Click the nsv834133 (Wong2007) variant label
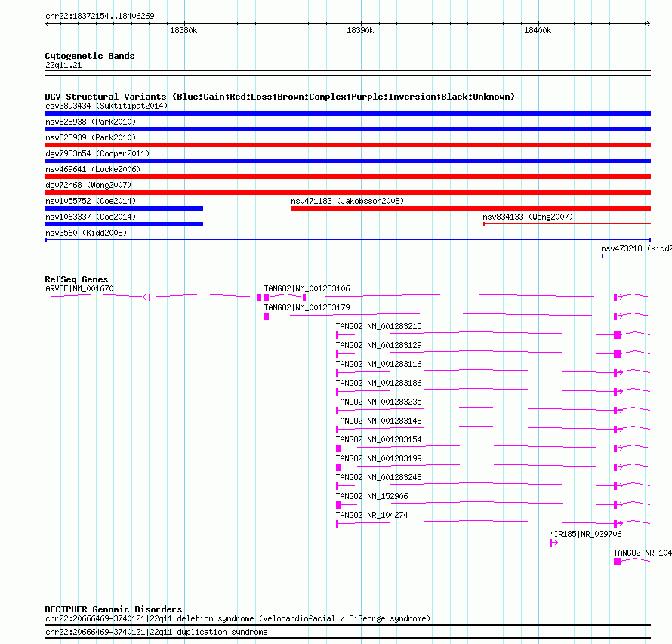The image size is (672, 644). pos(528,217)
